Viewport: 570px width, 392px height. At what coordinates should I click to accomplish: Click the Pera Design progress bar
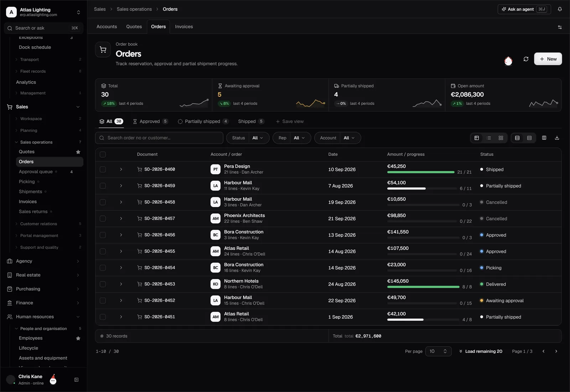[x=421, y=172]
